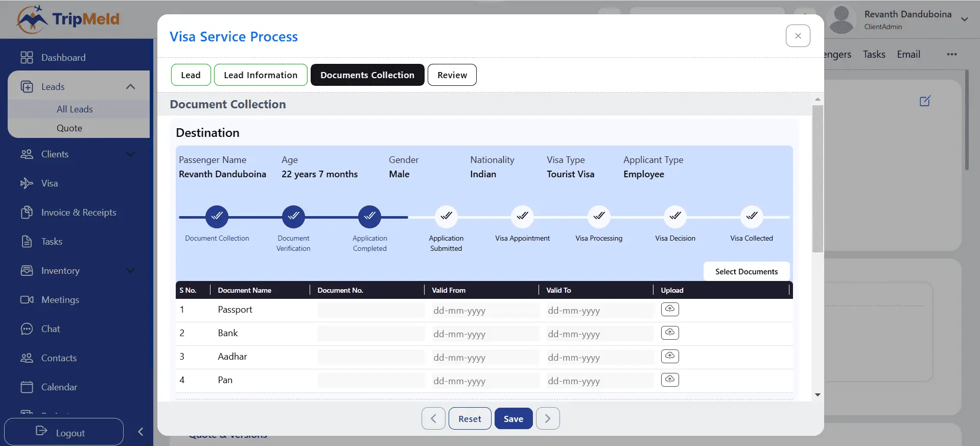Switch to the Lead Information tab
This screenshot has height=446, width=980.
261,75
